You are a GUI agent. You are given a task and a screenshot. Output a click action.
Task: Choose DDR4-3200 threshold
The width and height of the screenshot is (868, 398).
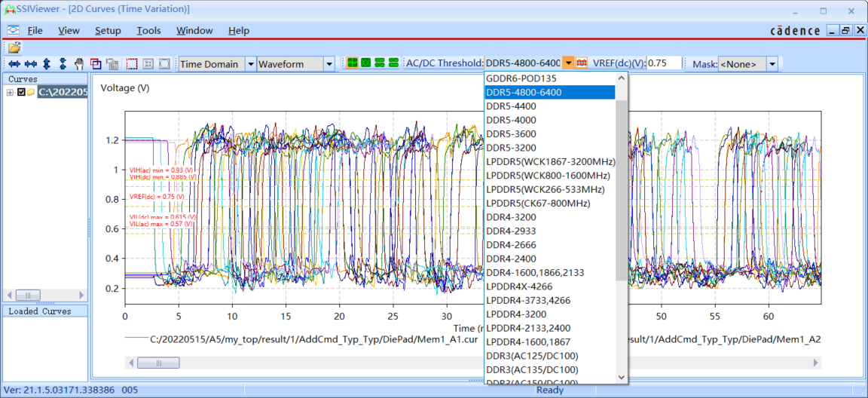coord(550,217)
